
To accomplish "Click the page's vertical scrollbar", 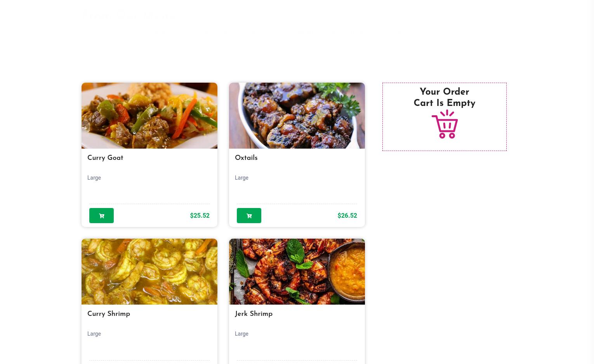I will [x=591, y=182].
